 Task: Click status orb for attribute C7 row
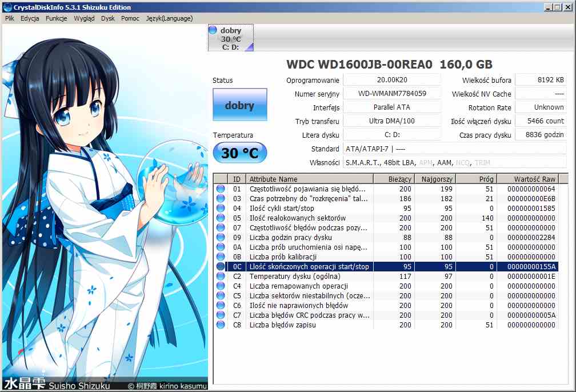coord(221,315)
